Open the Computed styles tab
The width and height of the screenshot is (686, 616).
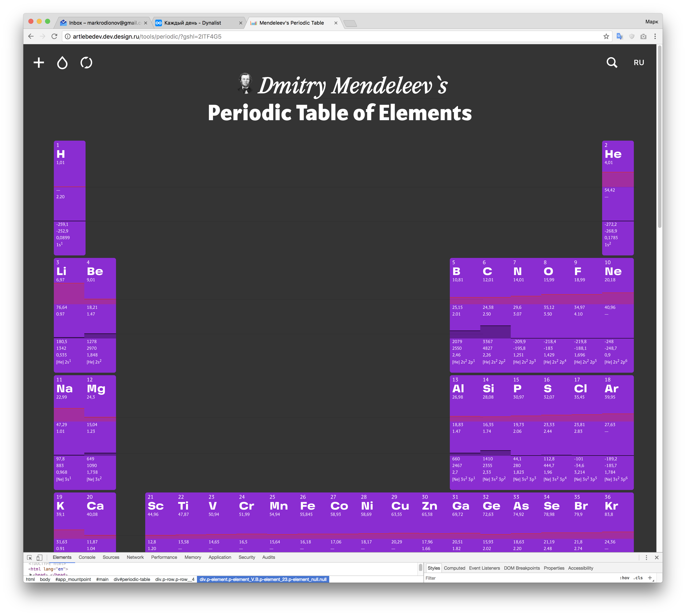tap(454, 568)
